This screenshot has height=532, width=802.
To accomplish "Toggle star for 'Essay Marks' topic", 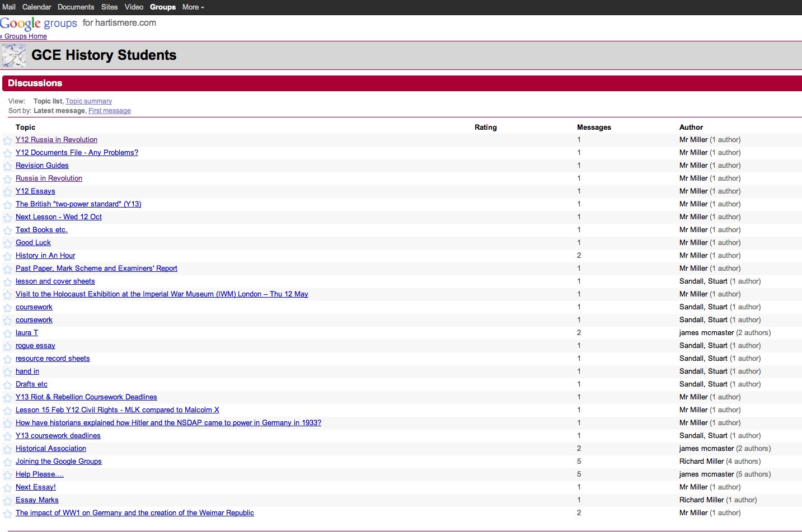I will [7, 501].
